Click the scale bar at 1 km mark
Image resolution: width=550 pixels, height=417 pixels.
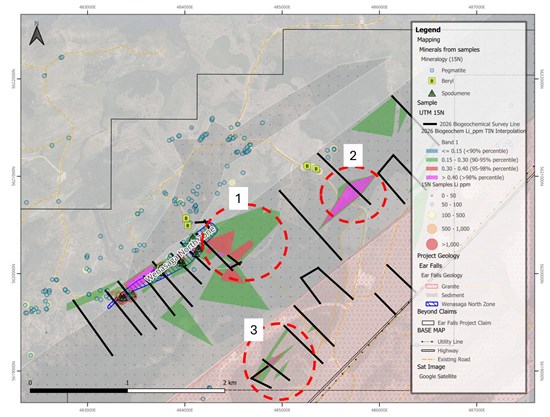[x=127, y=390]
